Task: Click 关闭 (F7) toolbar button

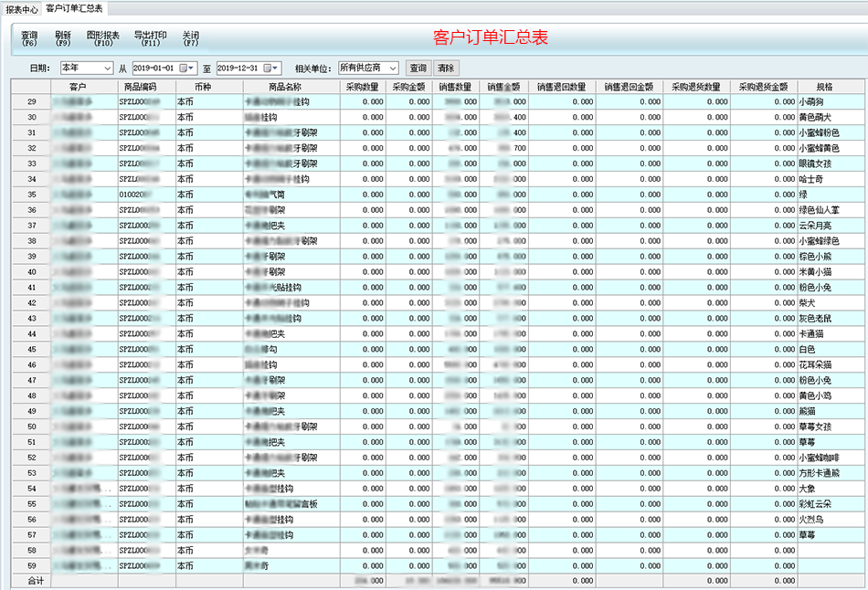Action: point(190,37)
